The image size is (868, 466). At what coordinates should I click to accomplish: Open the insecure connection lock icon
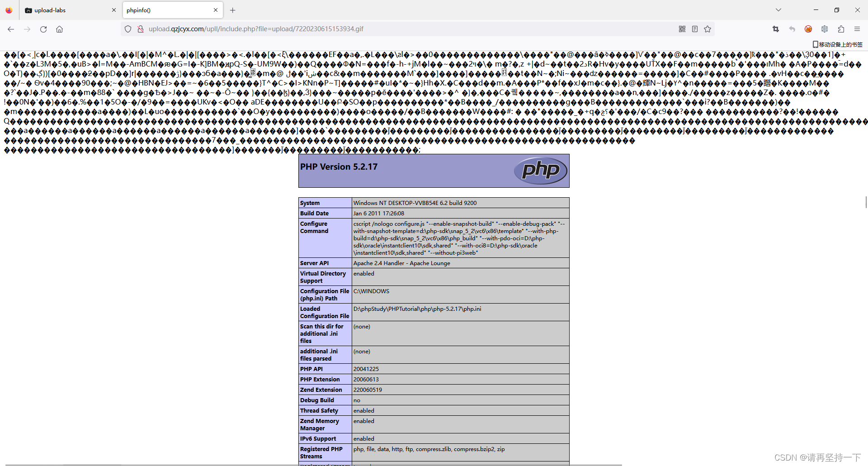pyautogui.click(x=141, y=29)
